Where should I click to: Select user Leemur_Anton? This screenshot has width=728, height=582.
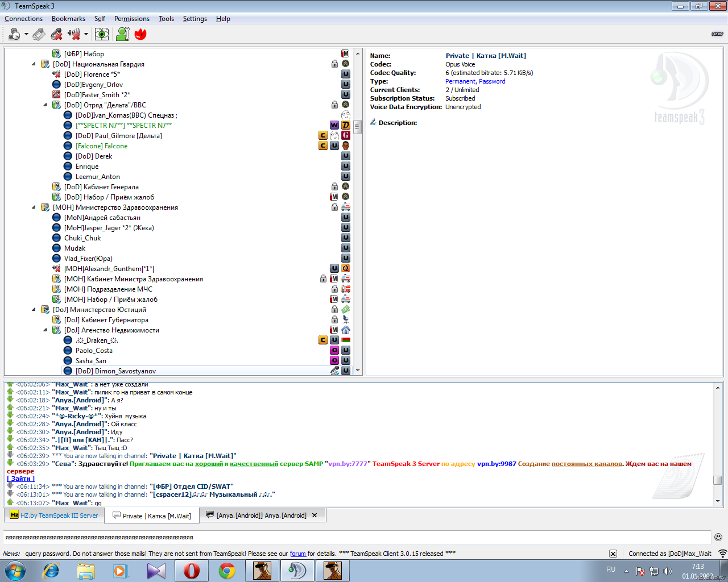click(98, 177)
